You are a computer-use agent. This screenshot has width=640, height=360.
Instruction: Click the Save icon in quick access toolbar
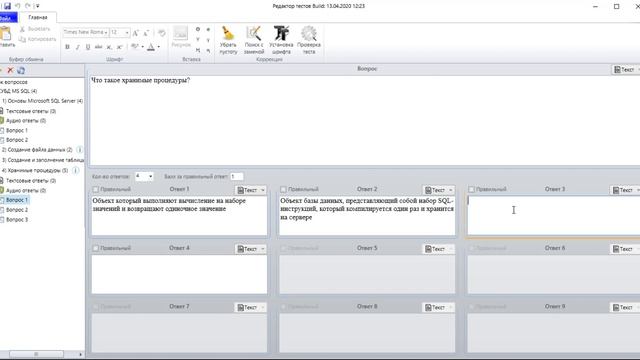[7, 6]
